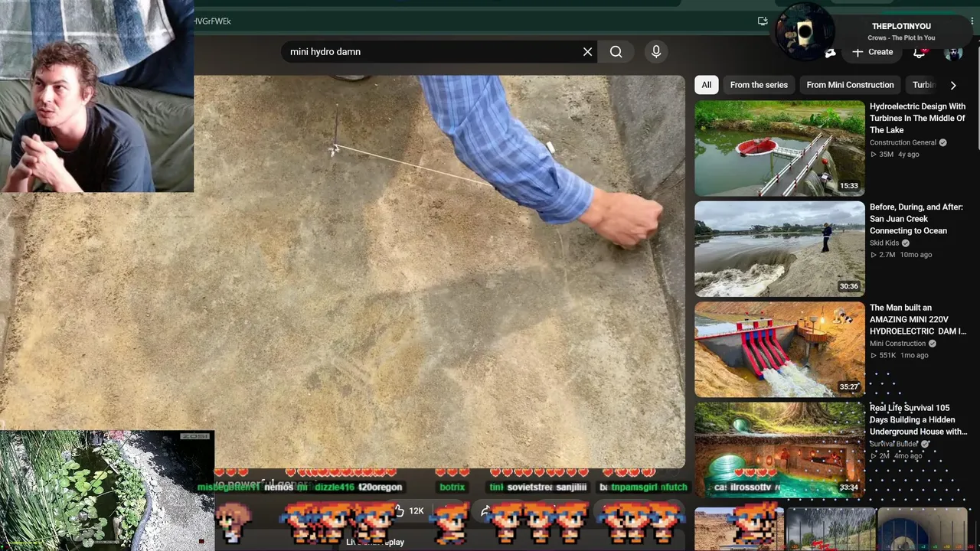980x551 pixels.
Task: Visit the Skid Kids channel
Action: (884, 243)
